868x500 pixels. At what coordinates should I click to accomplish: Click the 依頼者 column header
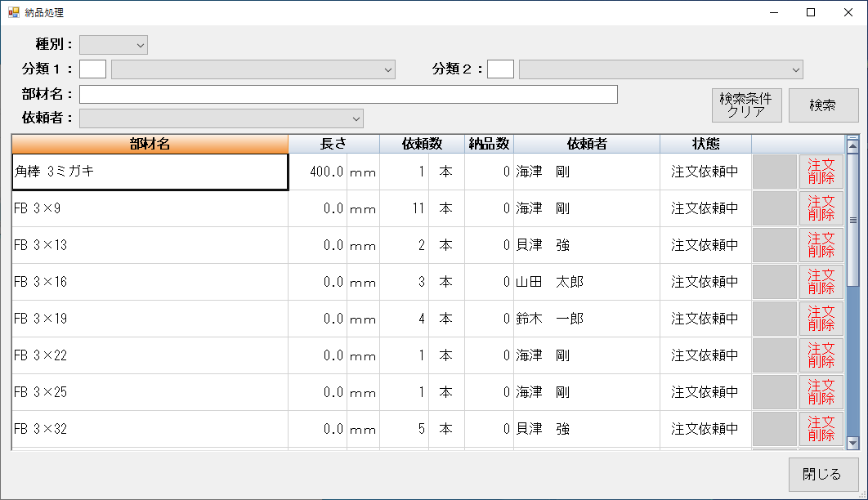(x=587, y=144)
